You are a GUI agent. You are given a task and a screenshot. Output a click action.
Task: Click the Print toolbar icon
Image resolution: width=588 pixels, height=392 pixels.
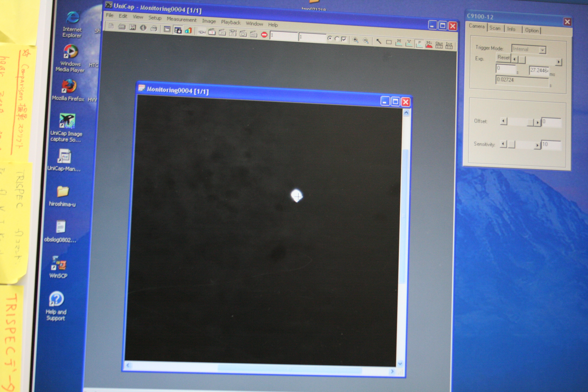pyautogui.click(x=154, y=28)
